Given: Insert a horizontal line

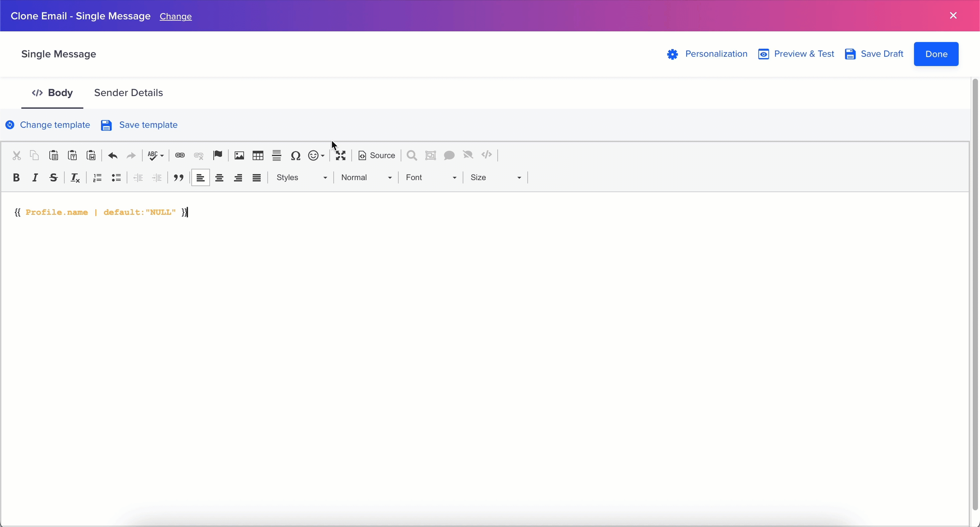Looking at the screenshot, I should [x=277, y=155].
